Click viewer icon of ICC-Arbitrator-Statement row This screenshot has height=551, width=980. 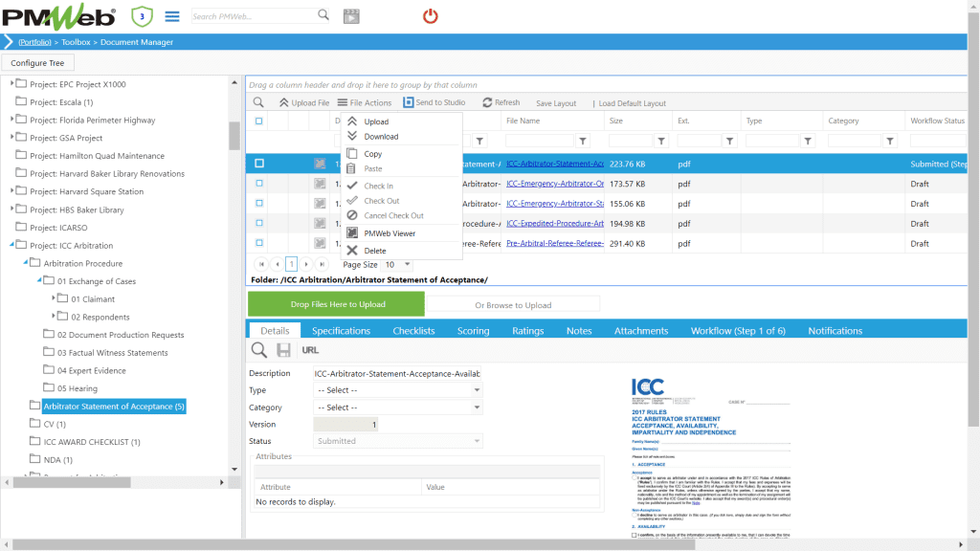pyautogui.click(x=320, y=164)
